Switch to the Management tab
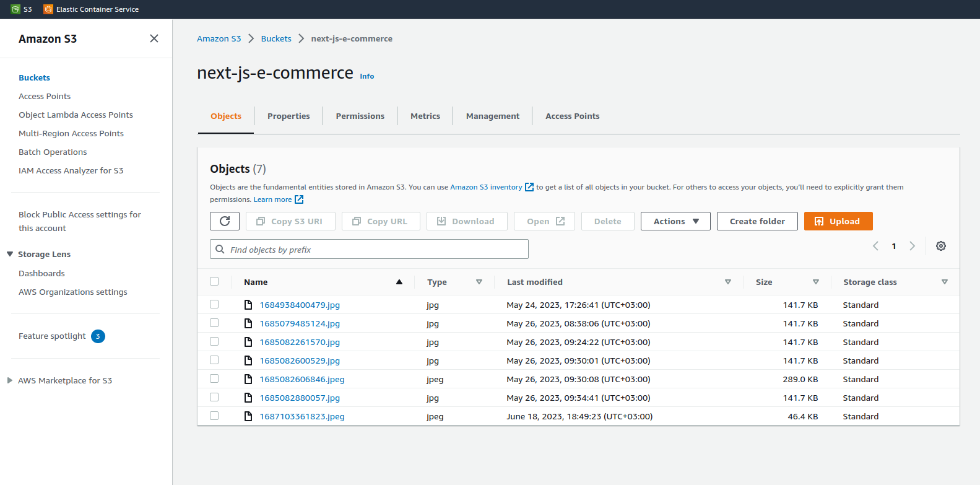Image resolution: width=980 pixels, height=485 pixels. pyautogui.click(x=493, y=116)
